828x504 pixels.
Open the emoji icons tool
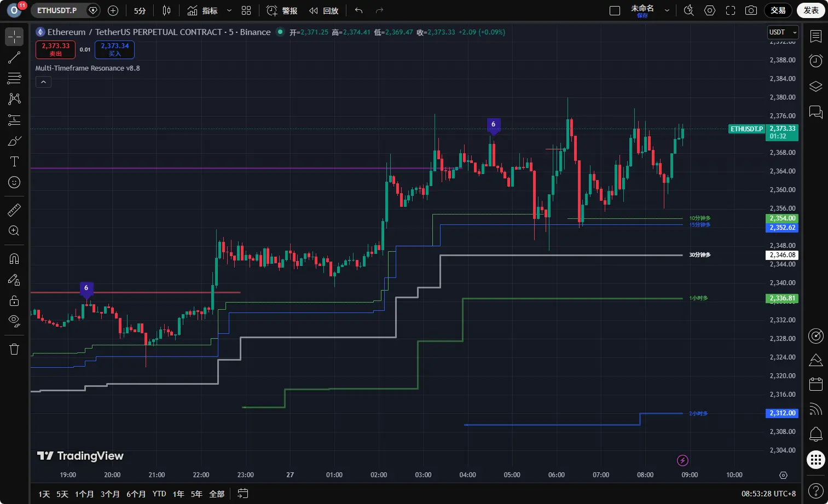pyautogui.click(x=14, y=182)
